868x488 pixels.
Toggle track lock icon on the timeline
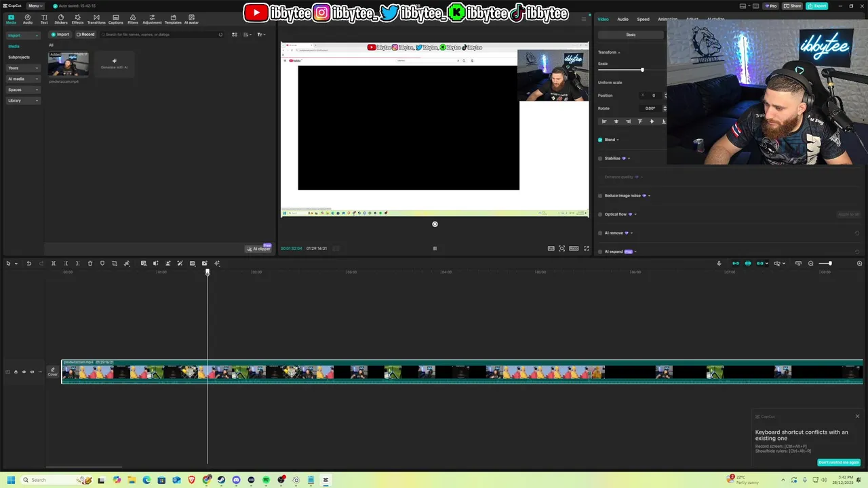[16, 372]
